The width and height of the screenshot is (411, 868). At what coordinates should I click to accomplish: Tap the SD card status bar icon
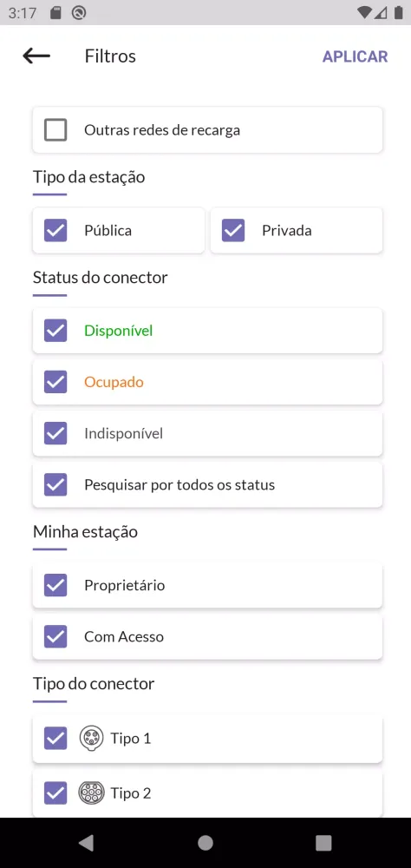coord(55,13)
